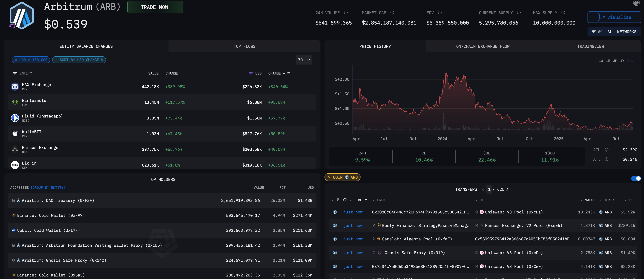The height and width of the screenshot is (279, 644).
Task: Click the user avatar icon at top right
Action: 636,3
